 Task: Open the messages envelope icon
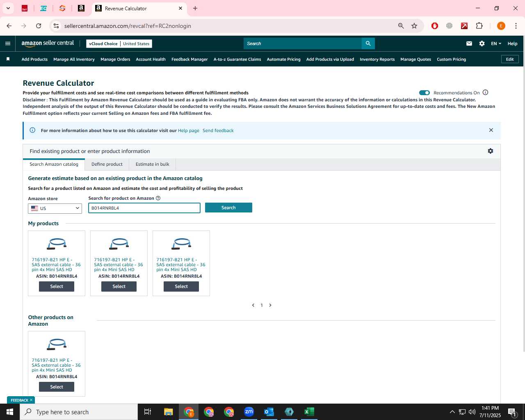pos(469,43)
